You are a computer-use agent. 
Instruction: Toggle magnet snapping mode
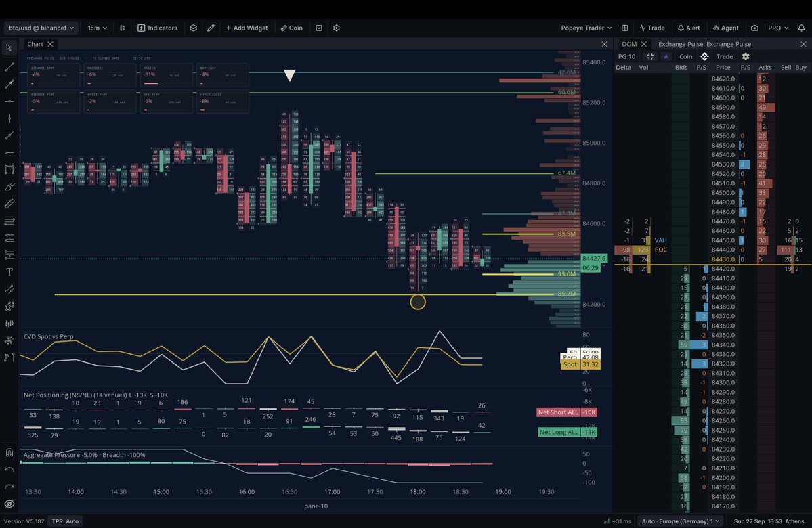click(x=9, y=453)
